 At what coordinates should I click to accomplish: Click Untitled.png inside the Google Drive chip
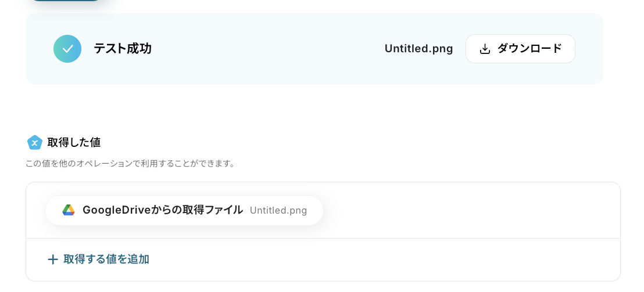(278, 210)
